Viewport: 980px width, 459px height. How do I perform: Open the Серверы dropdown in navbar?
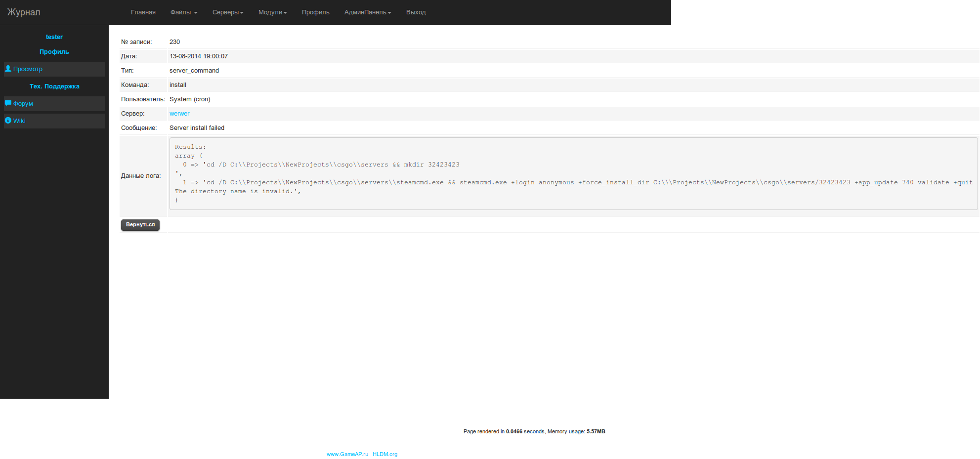[228, 12]
